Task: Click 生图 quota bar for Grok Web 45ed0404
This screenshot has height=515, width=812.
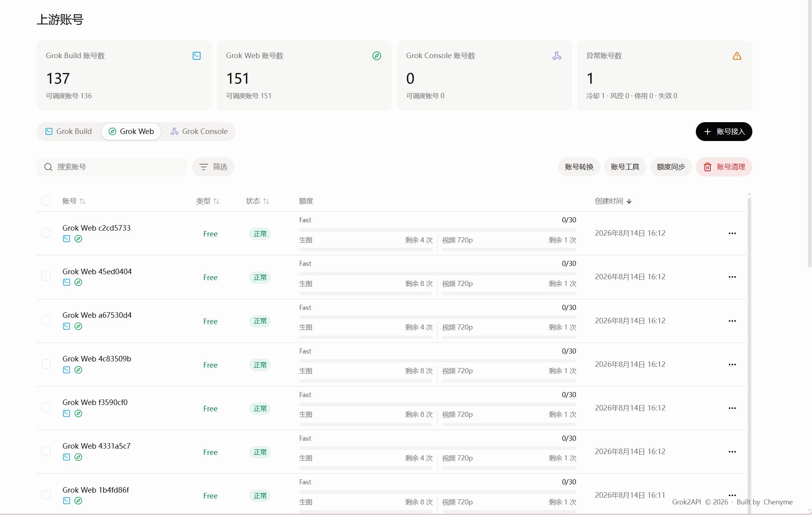Action: pos(366,293)
